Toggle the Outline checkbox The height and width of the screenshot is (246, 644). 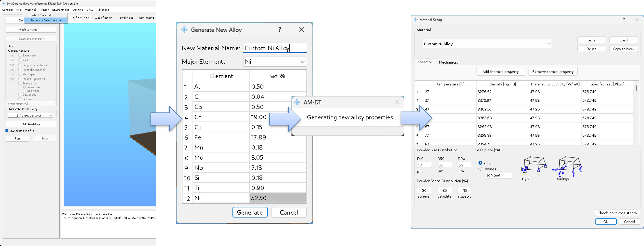click(x=20, y=99)
